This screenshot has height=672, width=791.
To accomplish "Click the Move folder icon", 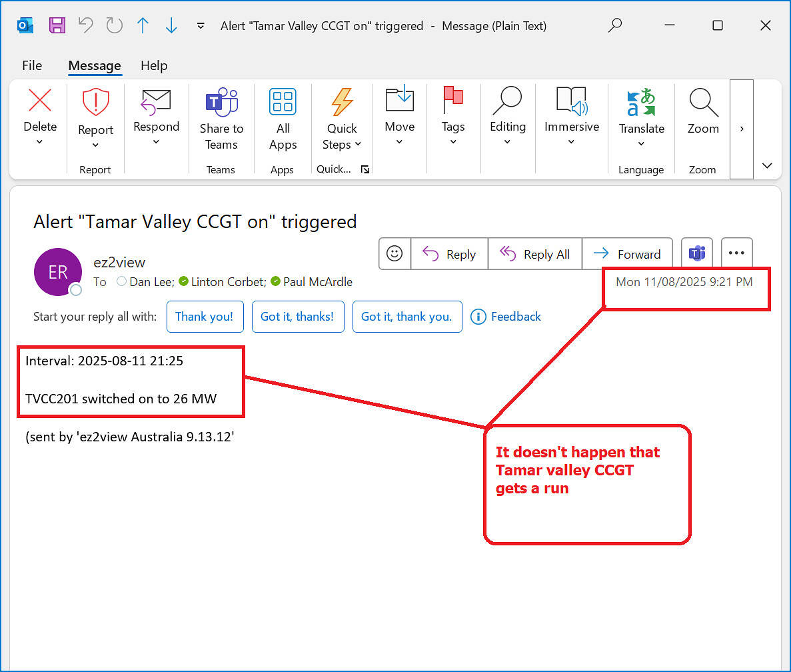I will pos(400,99).
